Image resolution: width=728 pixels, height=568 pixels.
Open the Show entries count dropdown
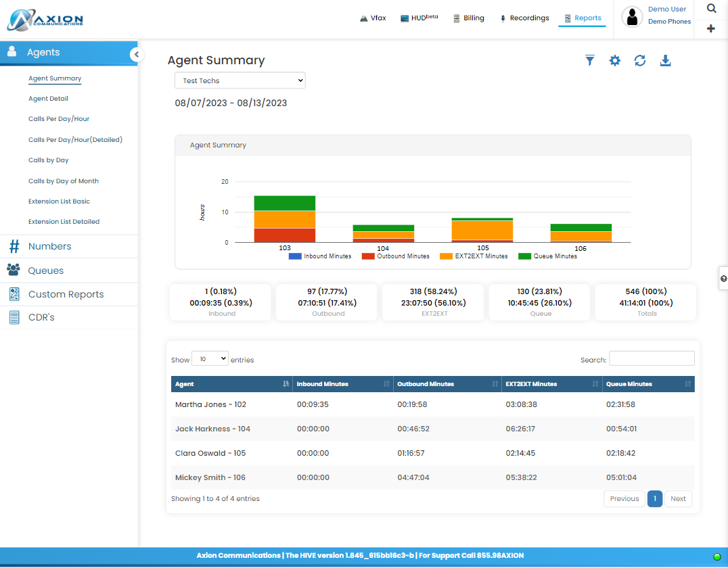point(210,358)
